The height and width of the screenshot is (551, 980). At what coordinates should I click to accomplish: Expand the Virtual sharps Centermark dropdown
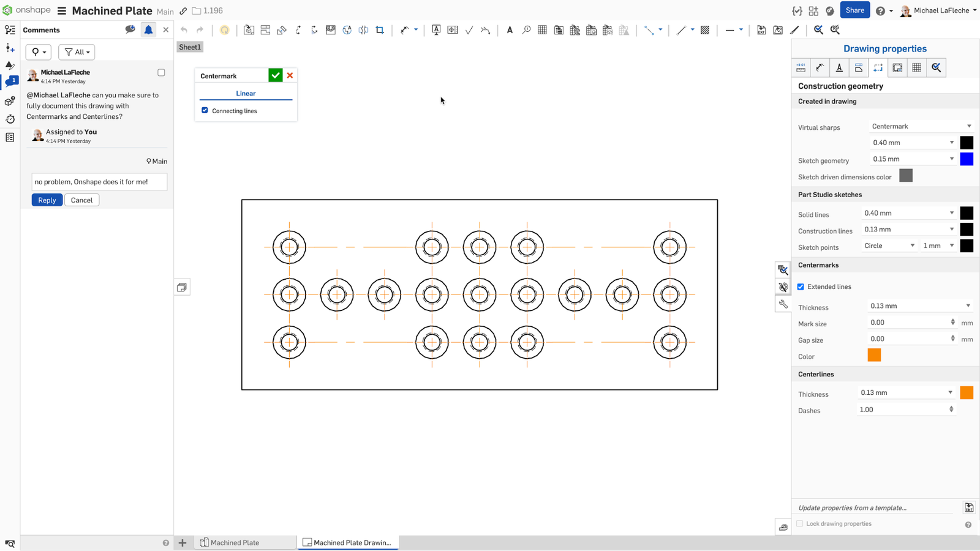click(921, 126)
